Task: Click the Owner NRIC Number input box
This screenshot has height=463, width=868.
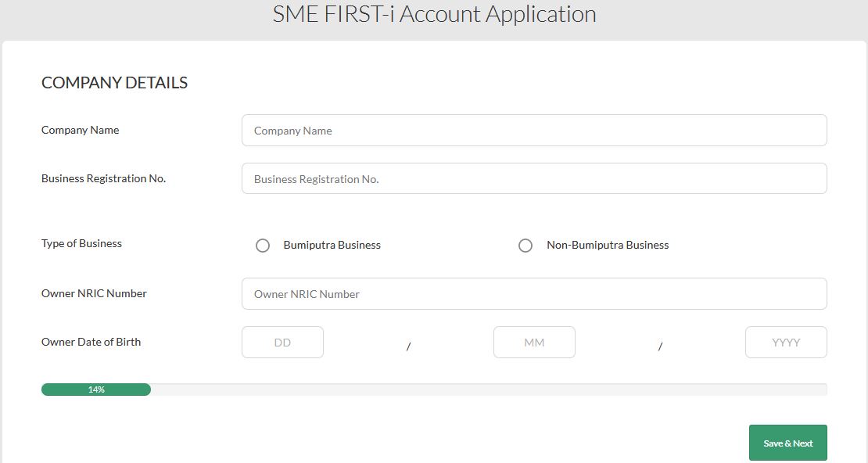Action: pyautogui.click(x=534, y=294)
